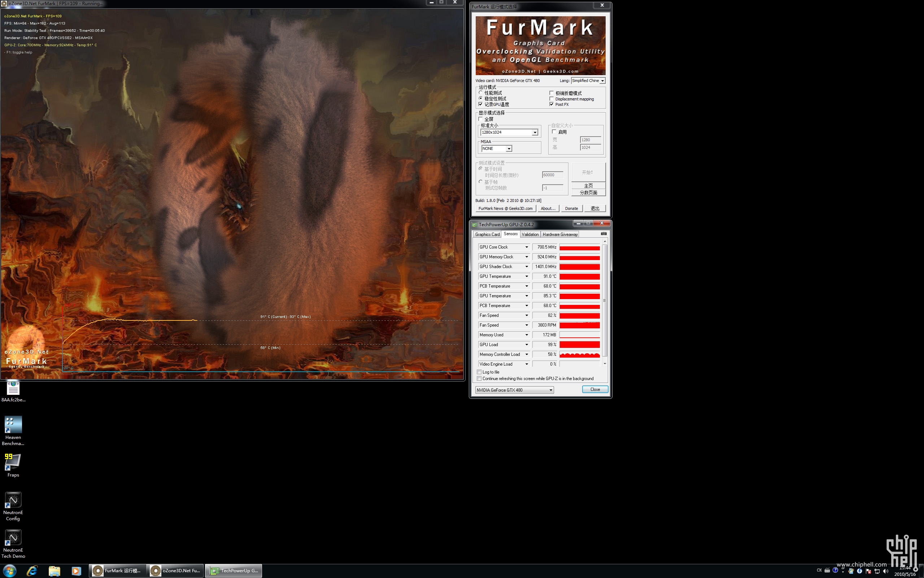Image resolution: width=924 pixels, height=578 pixels.
Task: Click the network tray icon
Action: click(x=877, y=571)
